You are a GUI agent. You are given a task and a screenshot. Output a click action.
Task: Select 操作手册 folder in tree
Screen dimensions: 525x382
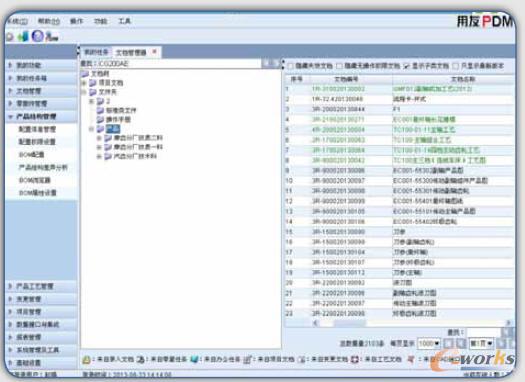click(118, 119)
